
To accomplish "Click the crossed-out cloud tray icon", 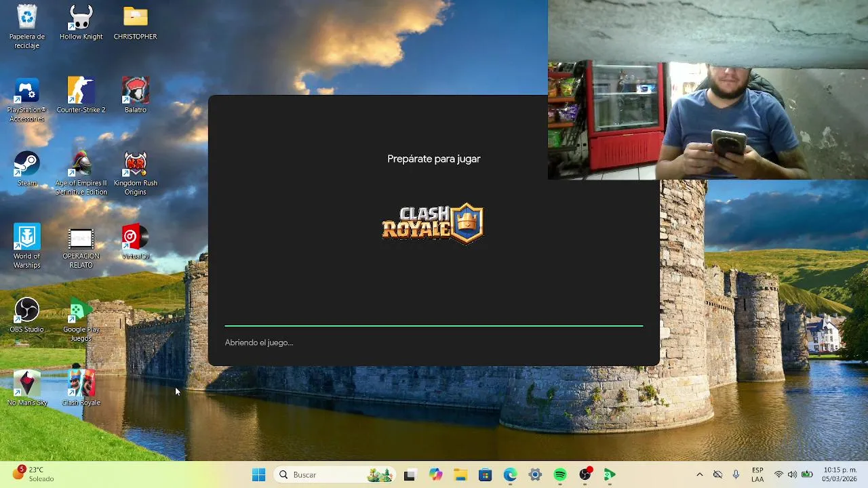I will (x=717, y=475).
